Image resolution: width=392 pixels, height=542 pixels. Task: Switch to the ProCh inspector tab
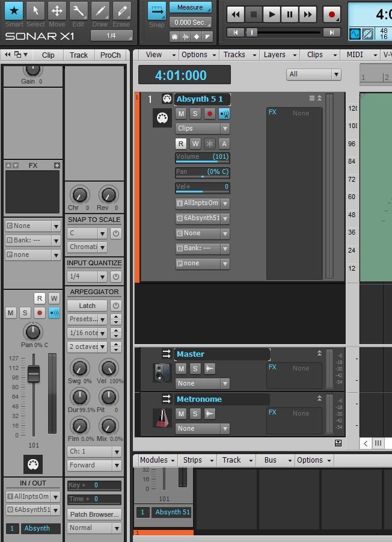(x=110, y=55)
